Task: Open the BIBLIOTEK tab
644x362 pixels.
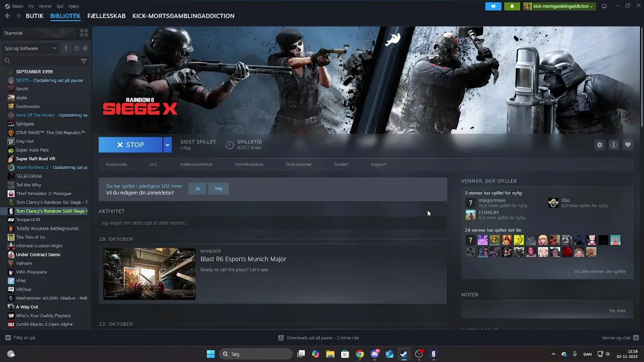Action: (65, 16)
